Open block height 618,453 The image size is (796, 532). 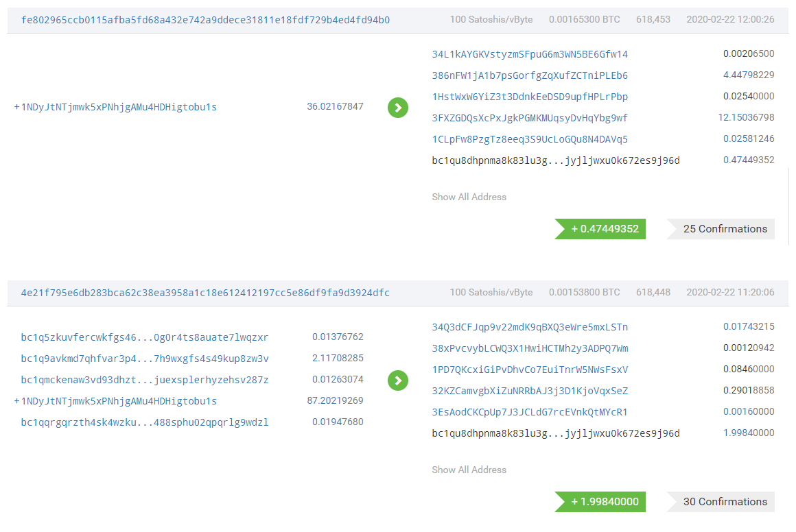click(653, 19)
